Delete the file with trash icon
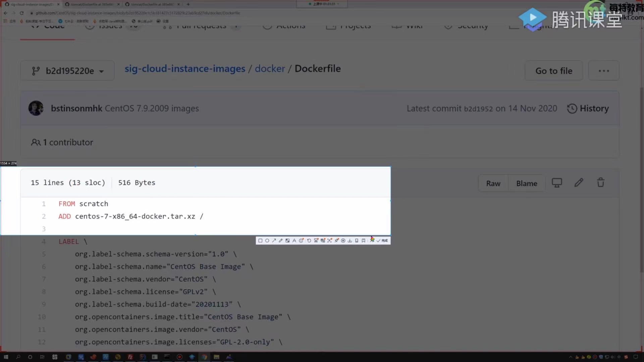 (600, 183)
